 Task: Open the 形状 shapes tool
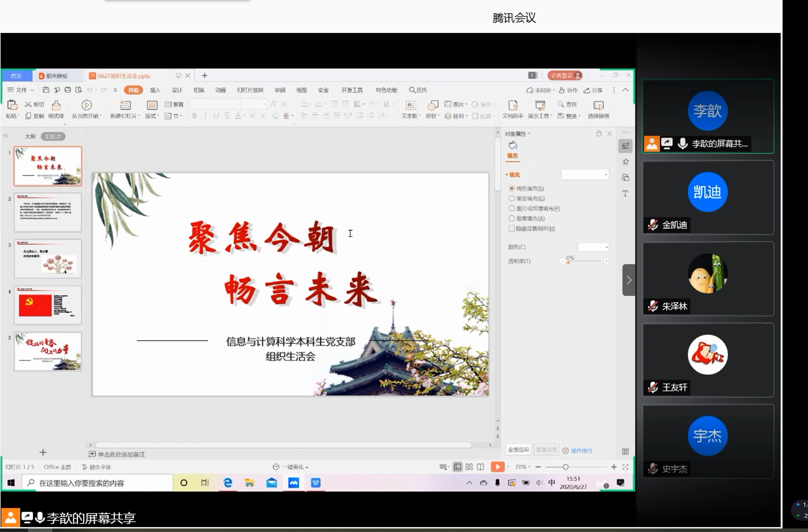tap(432, 105)
